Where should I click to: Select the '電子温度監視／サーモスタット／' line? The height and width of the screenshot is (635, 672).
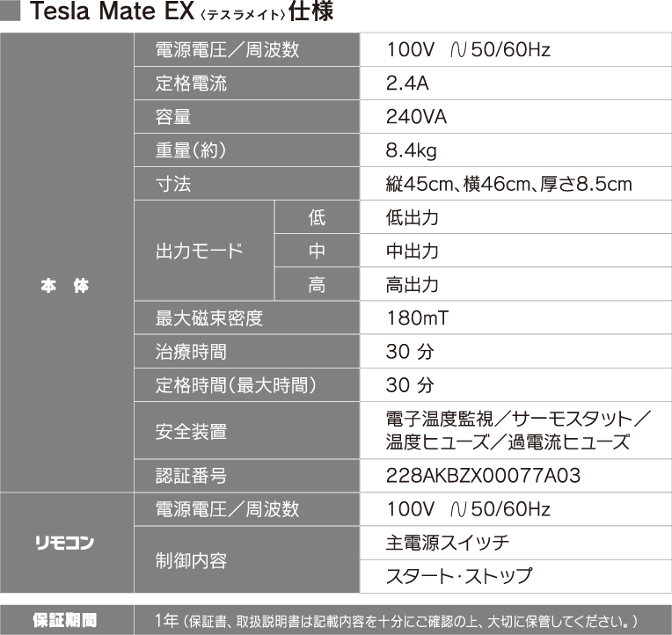(x=518, y=419)
